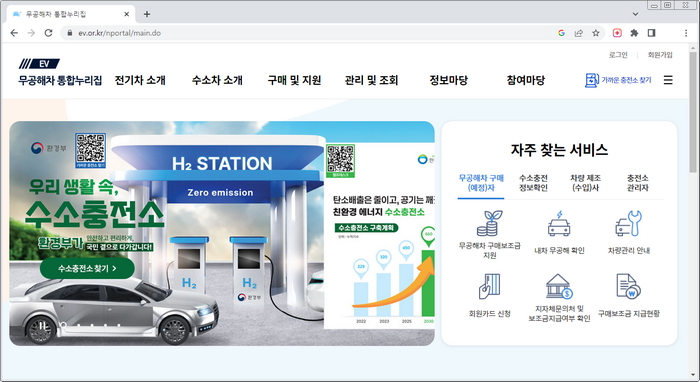The height and width of the screenshot is (382, 700).
Task: Bookmark this page with star icon
Action: pos(596,33)
